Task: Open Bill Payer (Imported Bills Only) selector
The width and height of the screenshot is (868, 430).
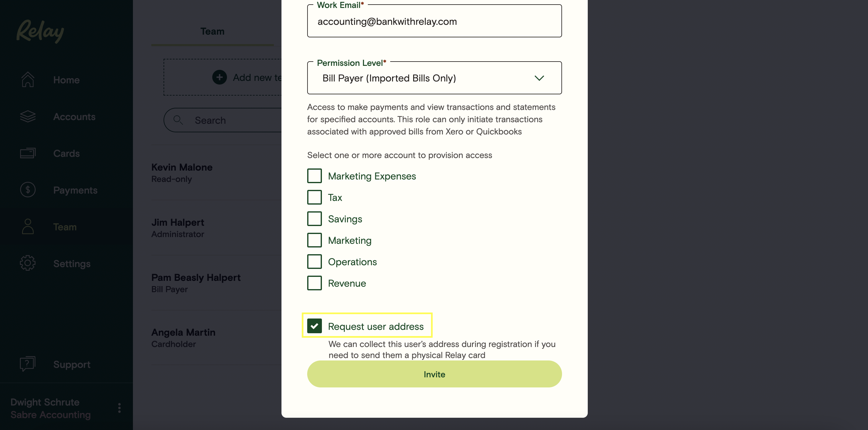Action: 434,78
